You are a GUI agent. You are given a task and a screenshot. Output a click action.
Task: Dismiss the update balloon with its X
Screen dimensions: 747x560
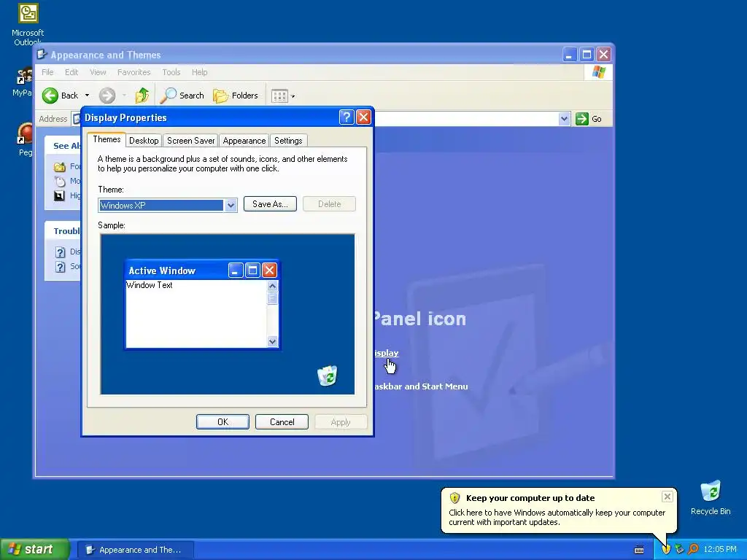tap(667, 497)
